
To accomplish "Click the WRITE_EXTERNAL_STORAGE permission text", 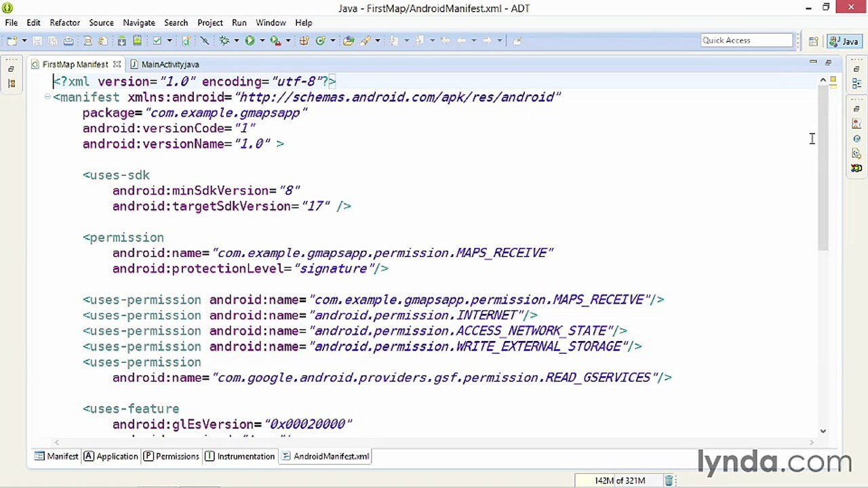I will coord(539,346).
